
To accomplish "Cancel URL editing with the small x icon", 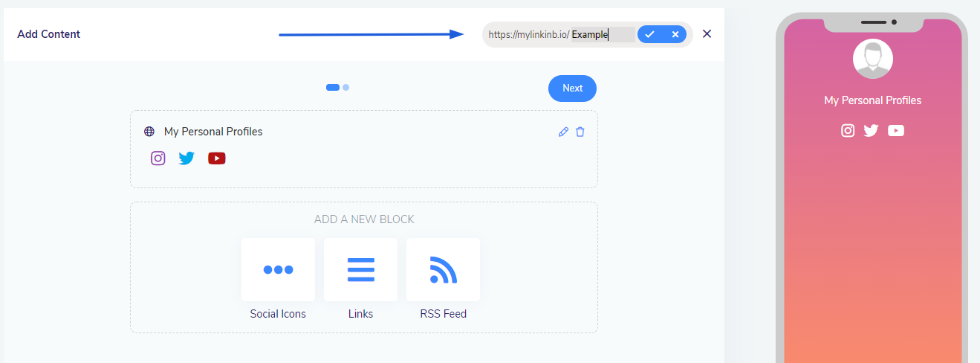I will point(675,34).
